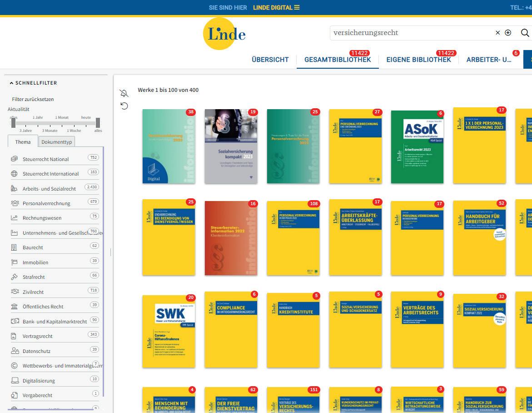Reset filters via Filter zurücksetzen
Image resolution: width=532 pixels, height=413 pixels.
coord(33,99)
